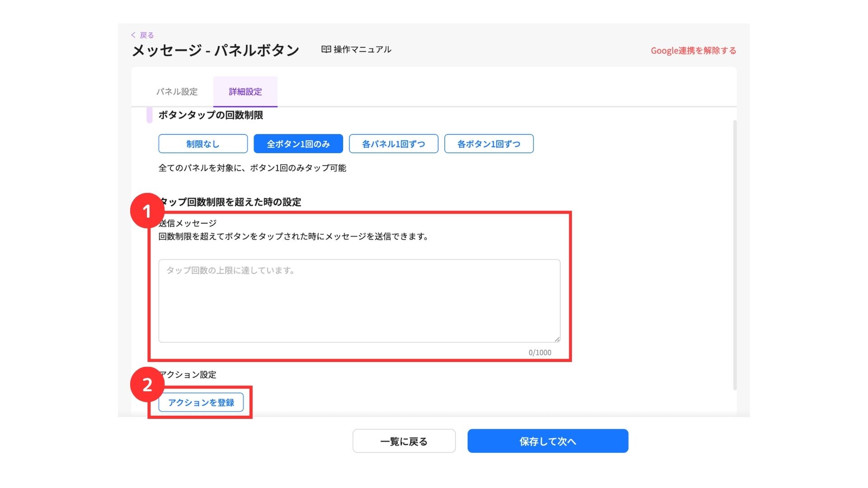Image resolution: width=868 pixels, height=488 pixels.
Task: Select 全ボタン1回のみ option
Action: point(298,144)
